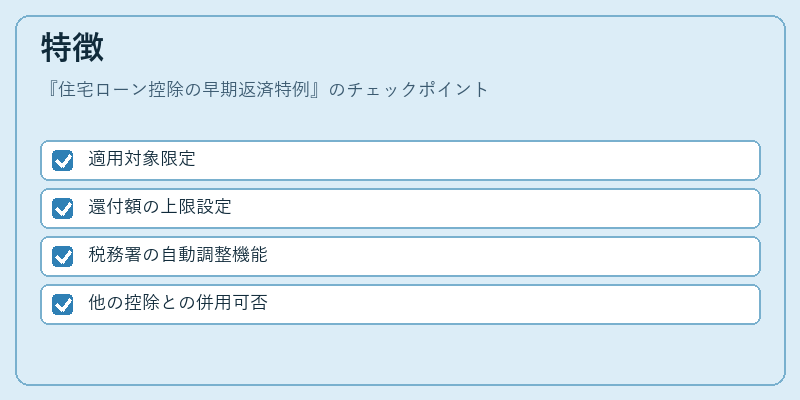Screen dimensions: 800x400
Task: Select the 還付額の上限設定 label text
Action: tap(160, 207)
